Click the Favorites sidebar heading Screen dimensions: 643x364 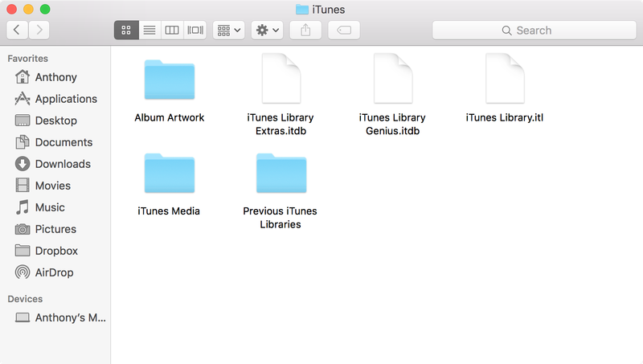pyautogui.click(x=28, y=59)
